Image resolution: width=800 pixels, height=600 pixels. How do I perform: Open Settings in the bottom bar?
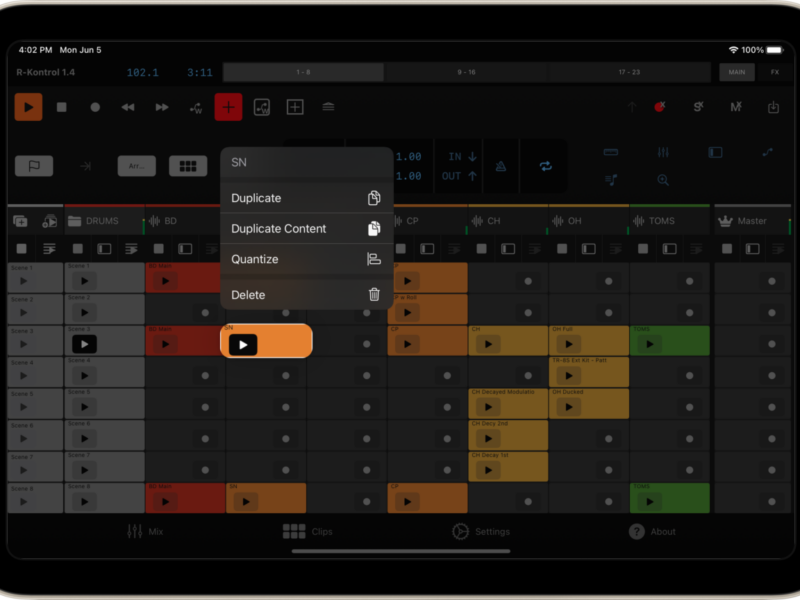pyautogui.click(x=481, y=532)
